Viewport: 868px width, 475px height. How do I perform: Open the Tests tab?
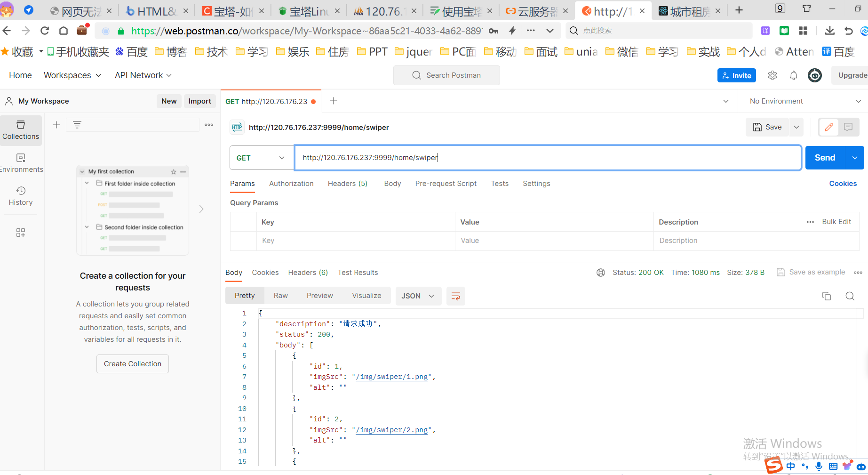click(x=500, y=184)
